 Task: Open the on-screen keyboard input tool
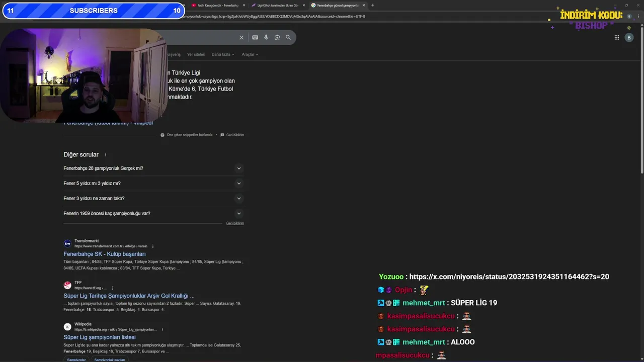pyautogui.click(x=255, y=37)
